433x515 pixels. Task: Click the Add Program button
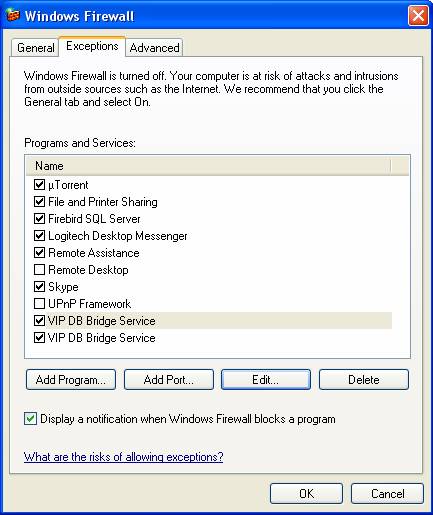[x=71, y=379]
